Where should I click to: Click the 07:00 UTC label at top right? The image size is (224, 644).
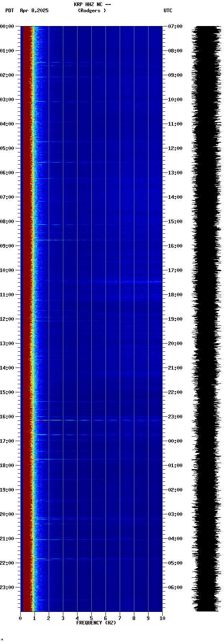point(175,26)
